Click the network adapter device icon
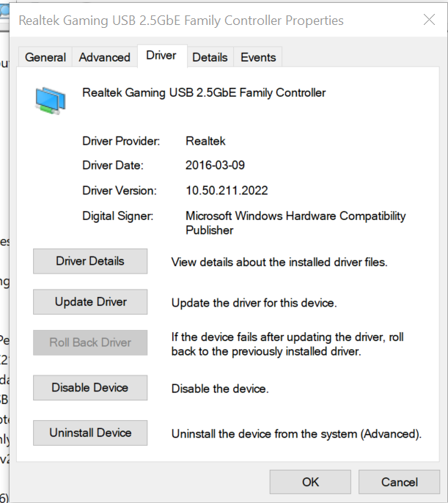 click(51, 100)
